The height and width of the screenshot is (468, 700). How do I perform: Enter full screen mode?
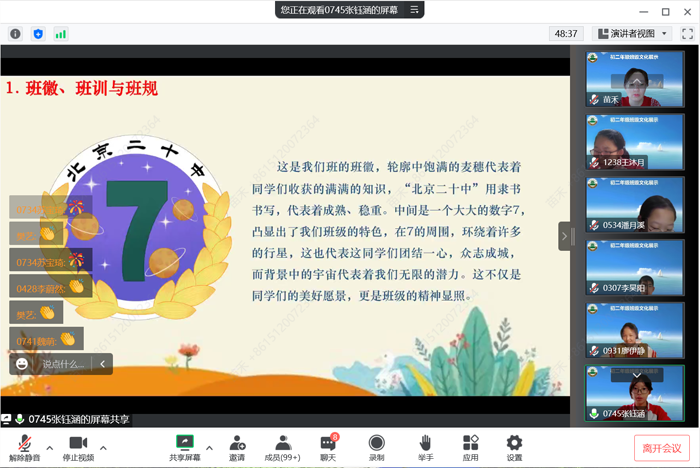coord(688,34)
